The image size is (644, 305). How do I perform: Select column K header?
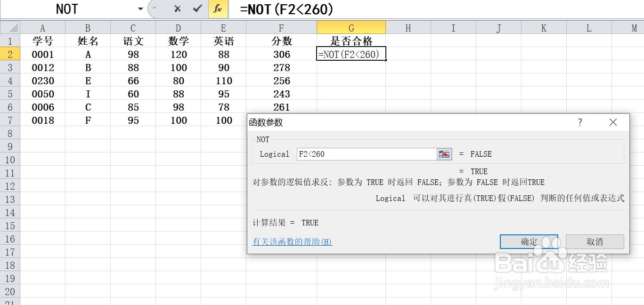click(544, 28)
